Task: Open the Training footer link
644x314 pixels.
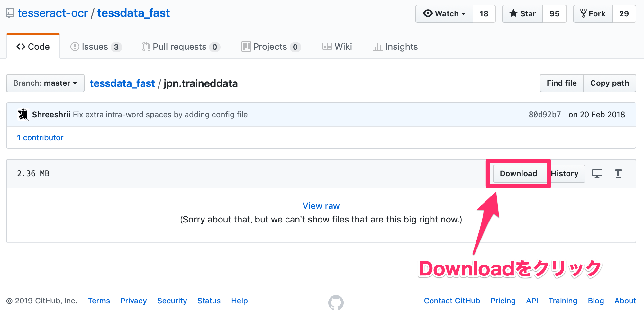Action: [x=563, y=301]
